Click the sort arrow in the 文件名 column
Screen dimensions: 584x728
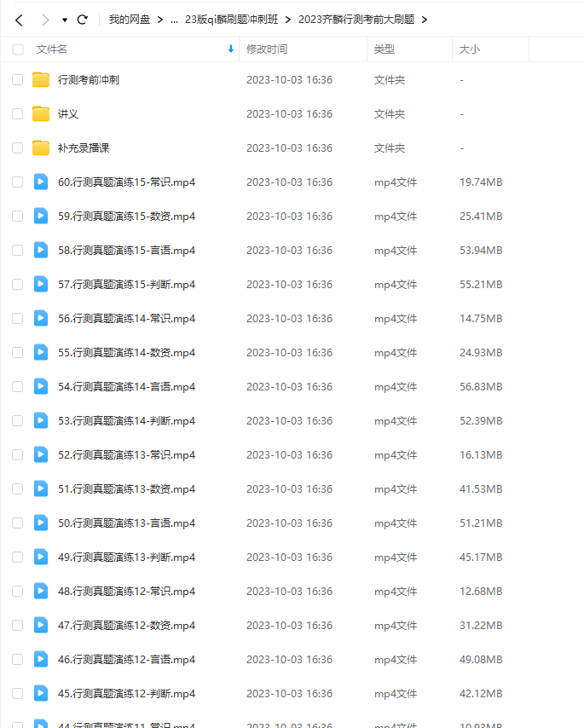click(x=231, y=49)
